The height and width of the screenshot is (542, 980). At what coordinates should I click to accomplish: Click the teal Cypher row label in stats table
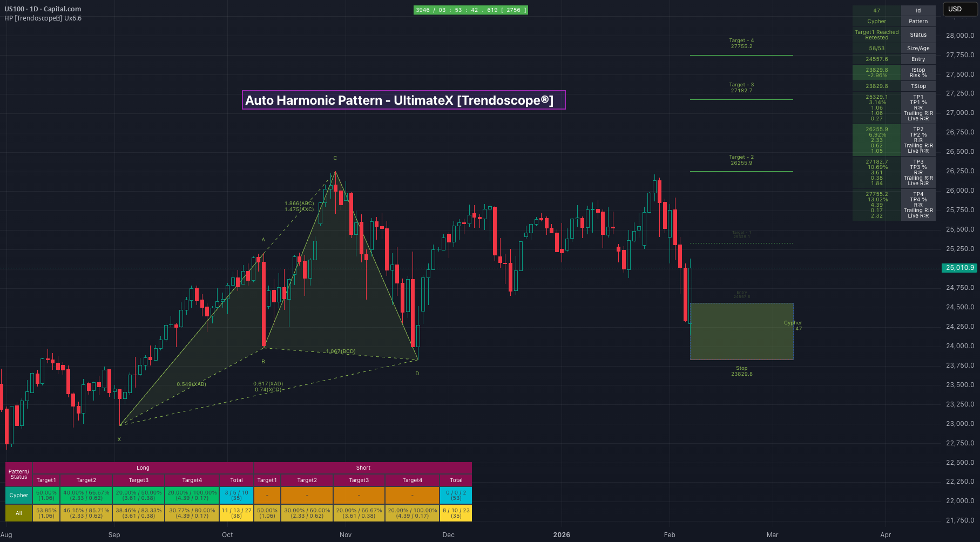coord(19,496)
